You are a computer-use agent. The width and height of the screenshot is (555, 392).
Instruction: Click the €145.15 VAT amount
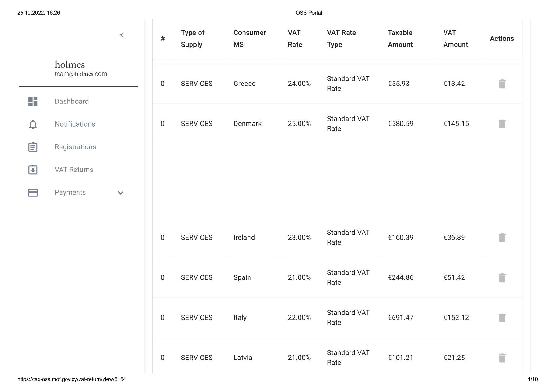pyautogui.click(x=456, y=123)
